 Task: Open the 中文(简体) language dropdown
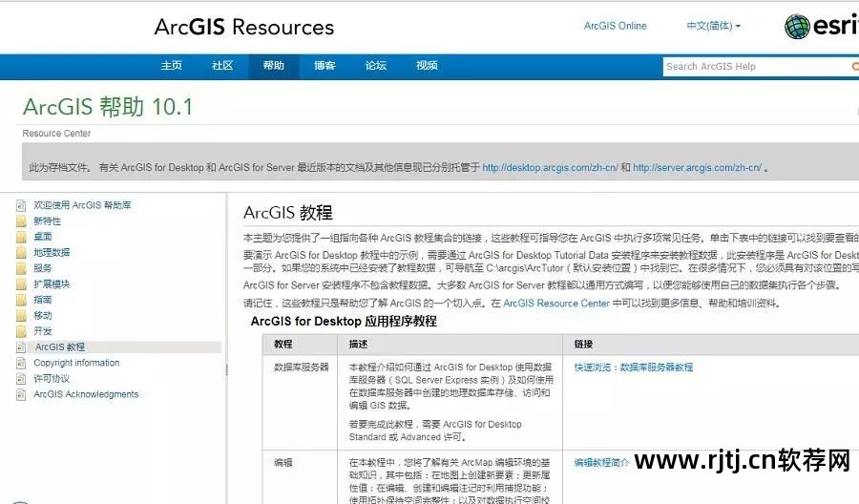[x=713, y=26]
